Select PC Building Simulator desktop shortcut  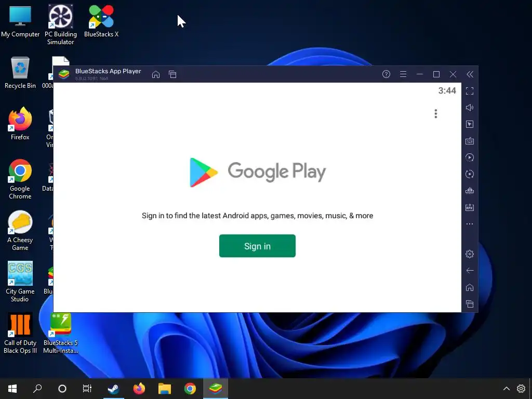(60, 24)
